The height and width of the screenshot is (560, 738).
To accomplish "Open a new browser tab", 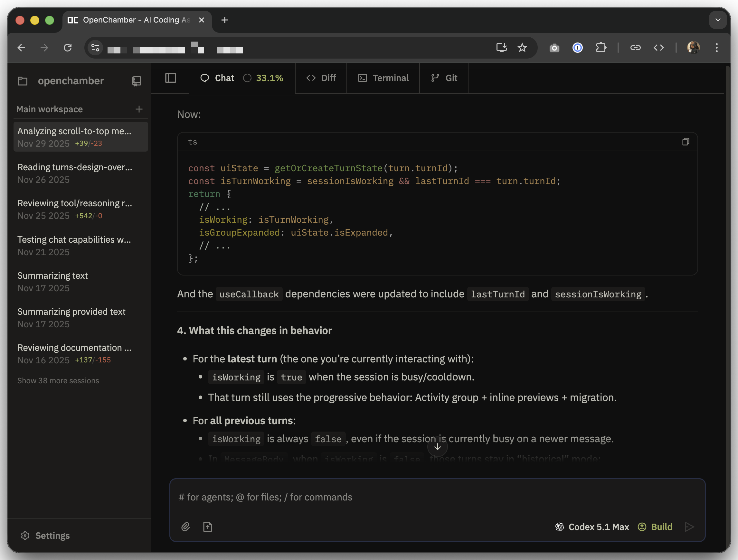I will [x=225, y=20].
